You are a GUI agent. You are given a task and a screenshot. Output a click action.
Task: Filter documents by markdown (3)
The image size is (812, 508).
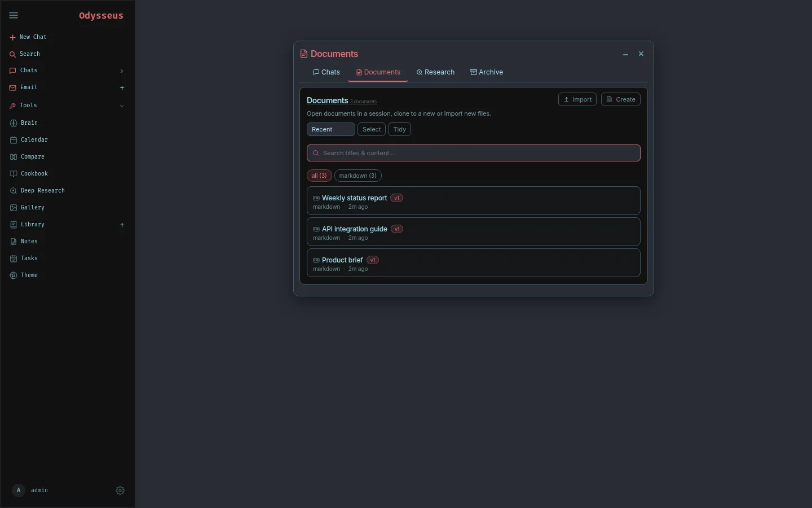pos(358,176)
